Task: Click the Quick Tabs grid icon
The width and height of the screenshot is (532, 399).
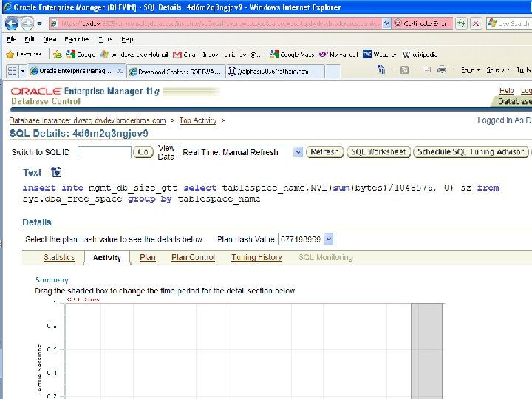Action: (x=13, y=71)
